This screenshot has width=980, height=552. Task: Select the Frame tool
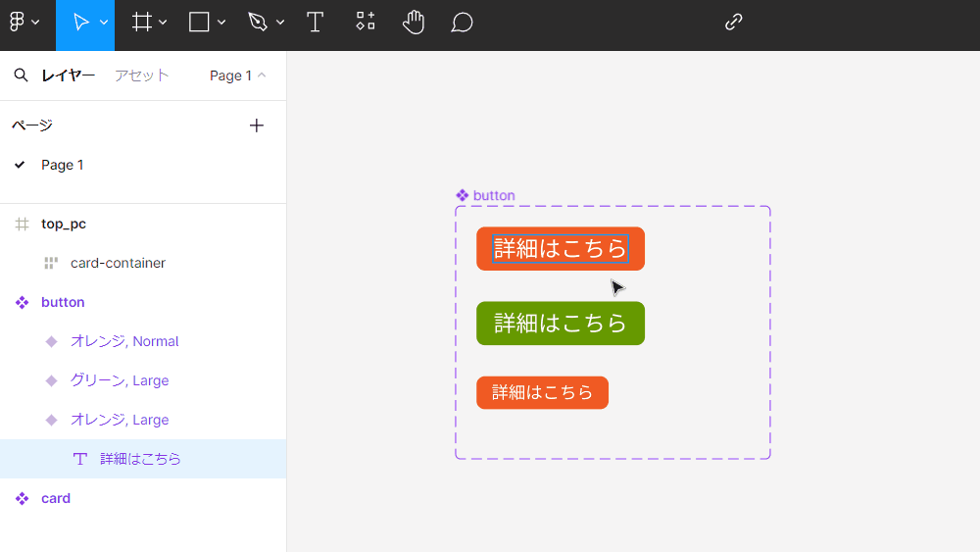coord(142,23)
